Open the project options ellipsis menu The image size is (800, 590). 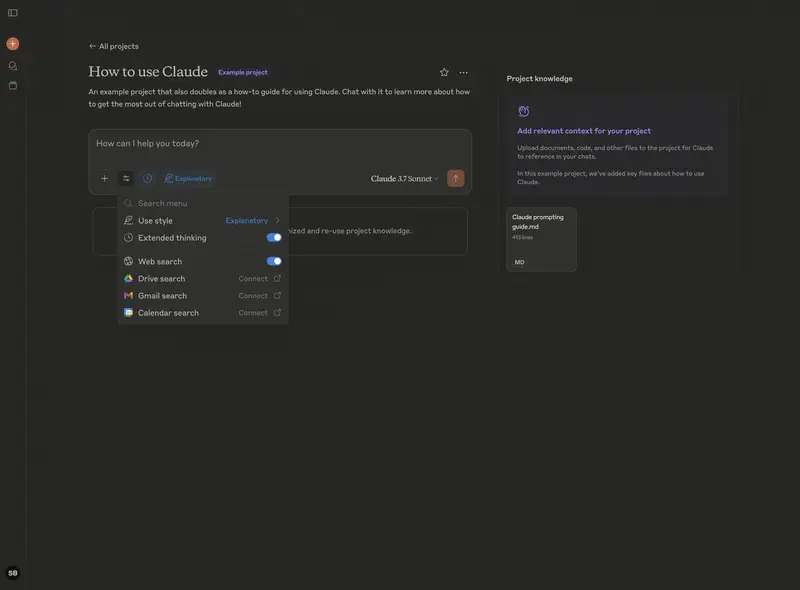click(463, 72)
